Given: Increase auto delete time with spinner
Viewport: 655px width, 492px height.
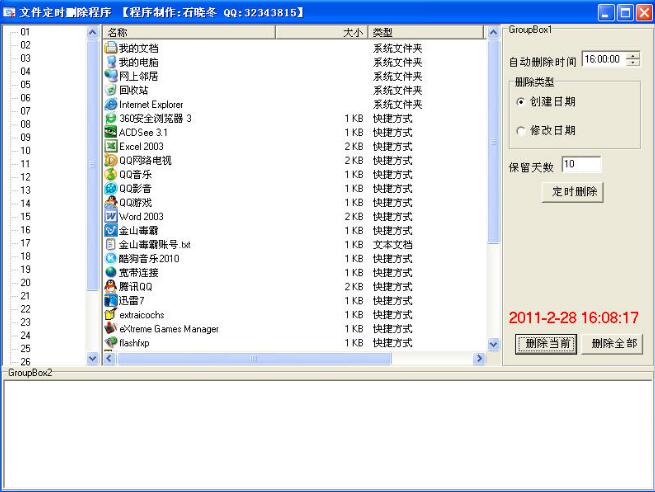Looking at the screenshot, I should [633, 57].
